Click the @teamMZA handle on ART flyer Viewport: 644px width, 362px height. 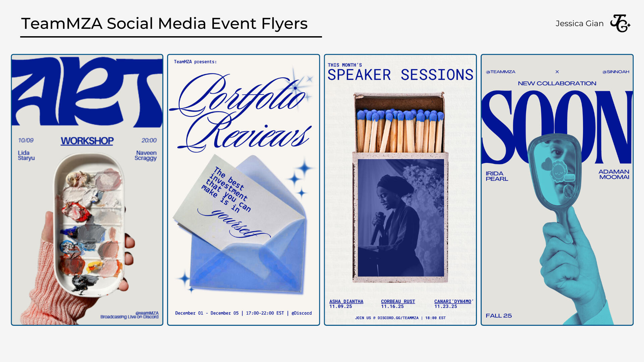[x=147, y=312]
